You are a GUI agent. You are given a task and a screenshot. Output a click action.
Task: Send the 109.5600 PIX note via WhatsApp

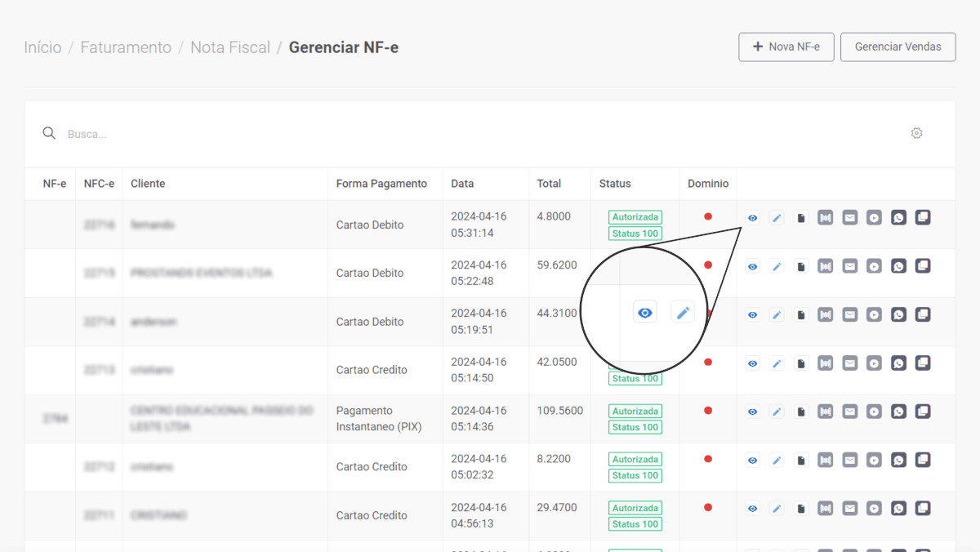(x=898, y=412)
